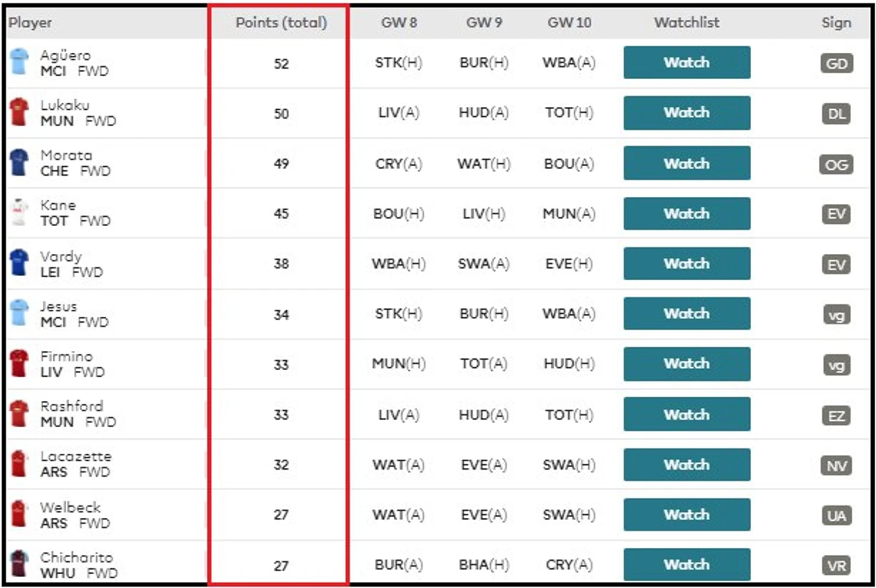Add Welbeck to the watchlist

click(x=686, y=515)
